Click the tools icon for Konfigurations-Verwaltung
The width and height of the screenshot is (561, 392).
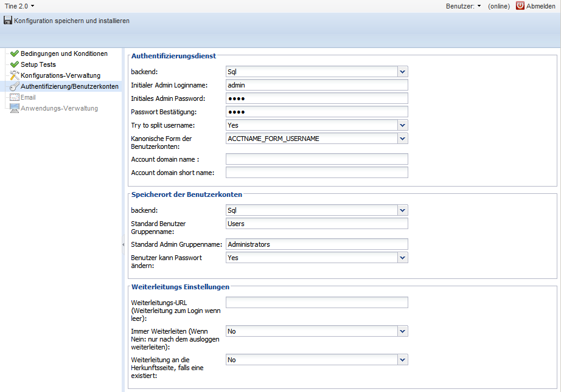[15, 75]
